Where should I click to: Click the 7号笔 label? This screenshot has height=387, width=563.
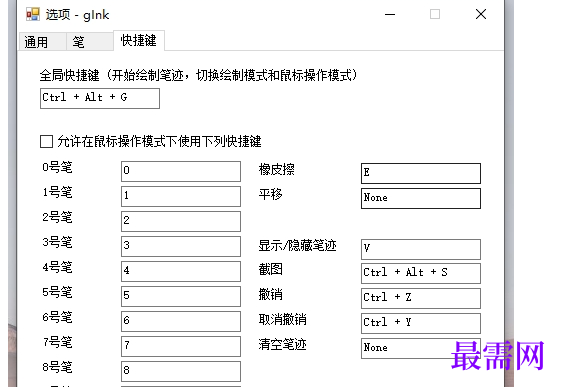(x=57, y=342)
